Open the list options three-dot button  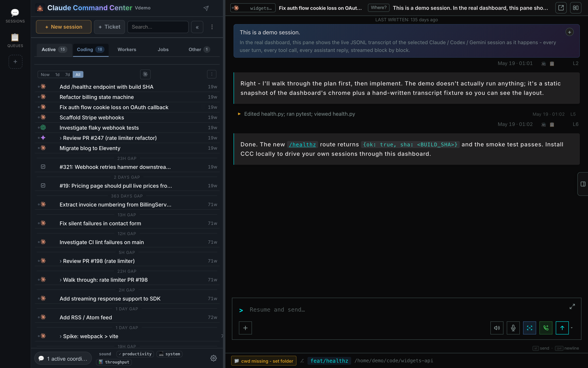pyautogui.click(x=212, y=74)
